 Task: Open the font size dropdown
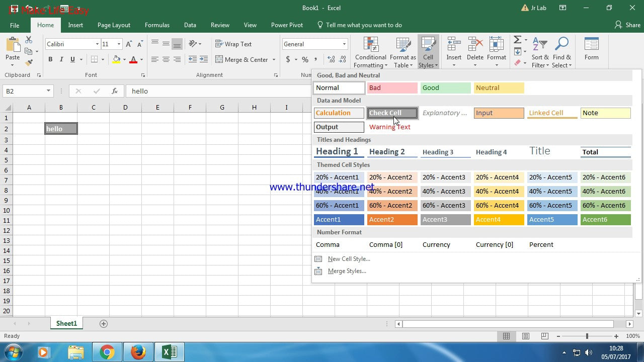pyautogui.click(x=119, y=44)
